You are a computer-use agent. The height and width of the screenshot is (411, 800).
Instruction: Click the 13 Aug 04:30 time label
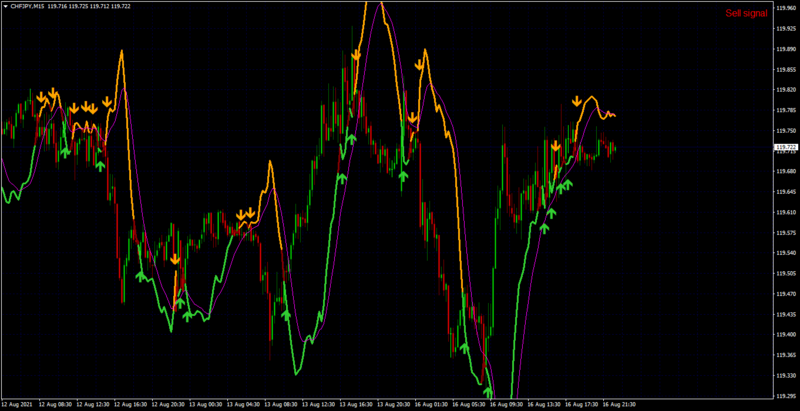pos(243,404)
